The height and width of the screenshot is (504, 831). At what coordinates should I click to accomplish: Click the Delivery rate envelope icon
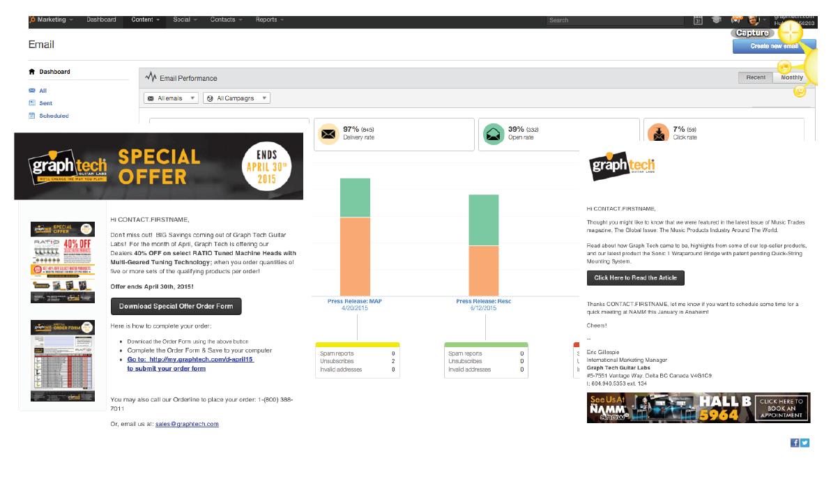click(x=328, y=132)
